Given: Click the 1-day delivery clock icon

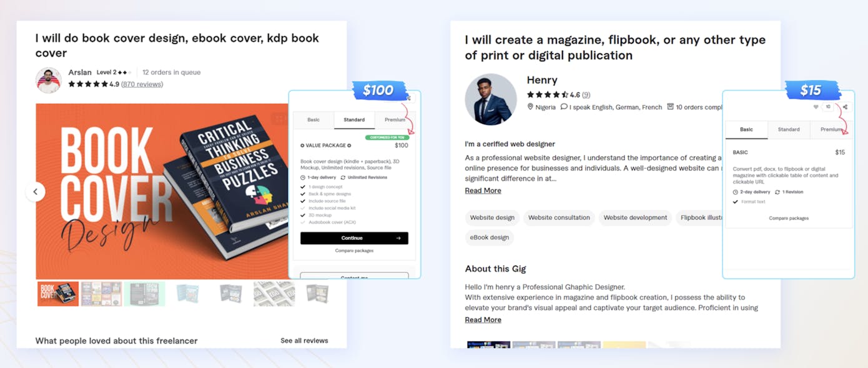Looking at the screenshot, I should (303, 177).
